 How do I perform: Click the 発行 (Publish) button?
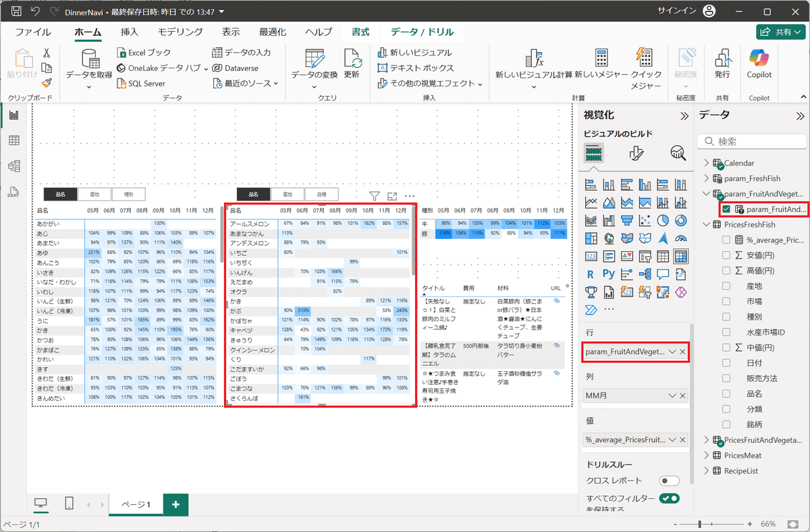click(722, 65)
